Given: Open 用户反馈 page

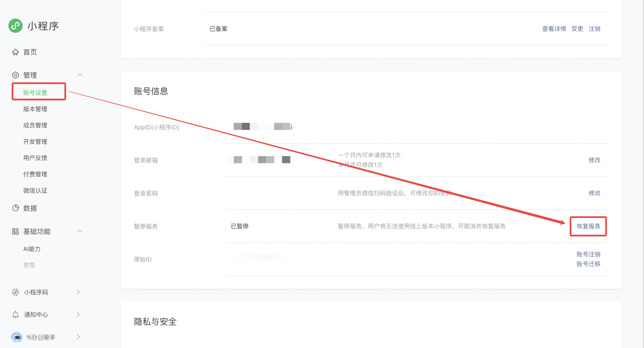Looking at the screenshot, I should coord(35,158).
